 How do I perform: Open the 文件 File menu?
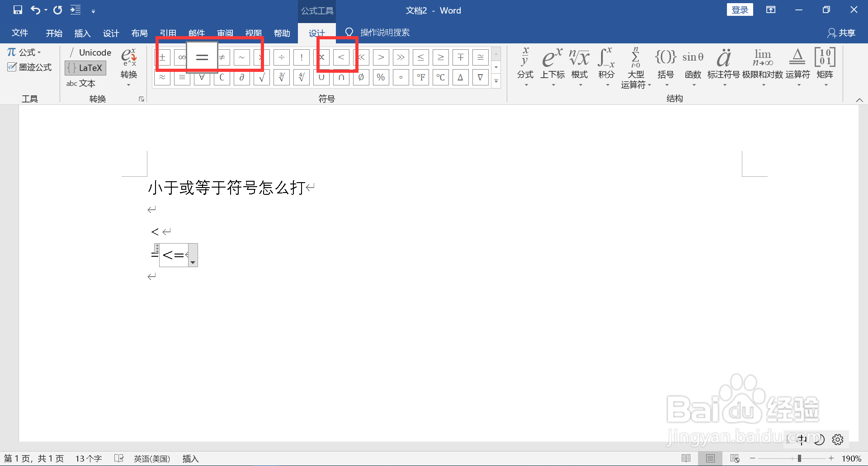(x=20, y=33)
